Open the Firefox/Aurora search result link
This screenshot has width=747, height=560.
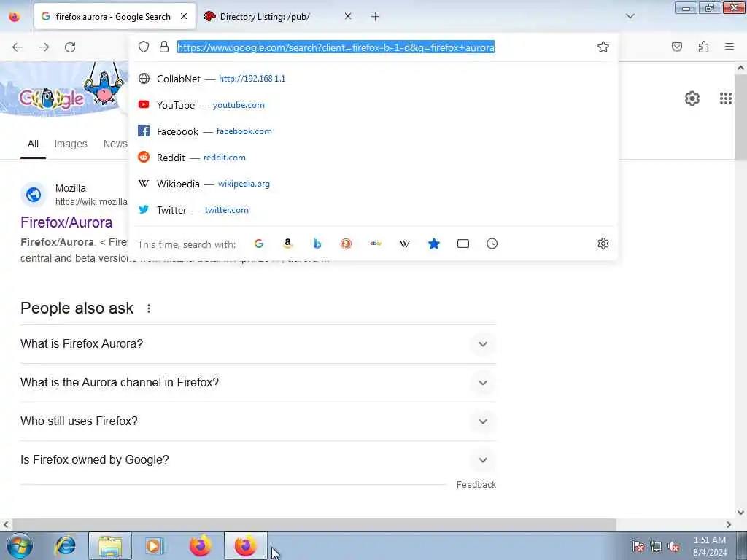(x=66, y=222)
